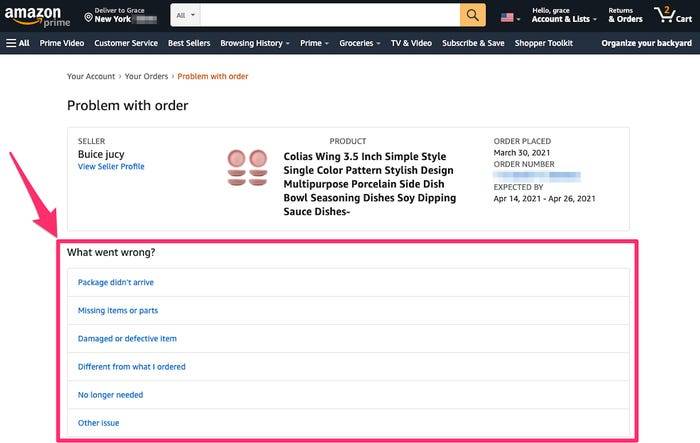Go to Best Sellers
This screenshot has height=443, width=700.
click(x=189, y=43)
